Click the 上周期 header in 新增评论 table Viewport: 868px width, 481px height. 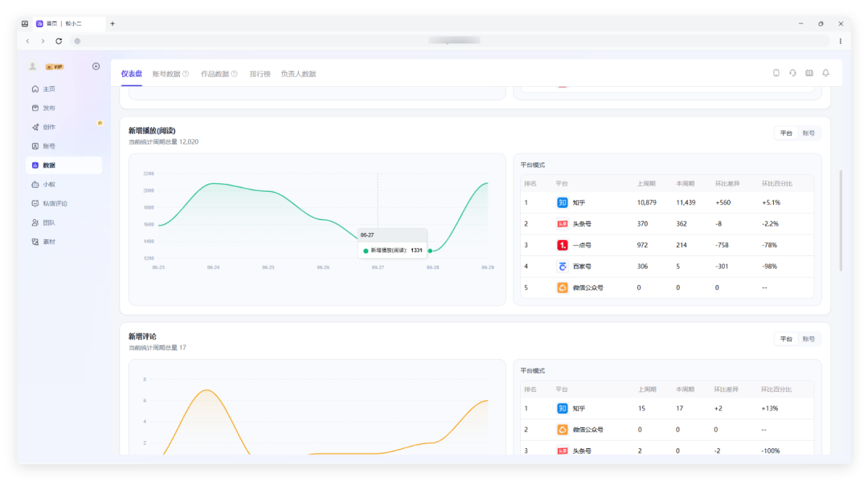tap(646, 389)
